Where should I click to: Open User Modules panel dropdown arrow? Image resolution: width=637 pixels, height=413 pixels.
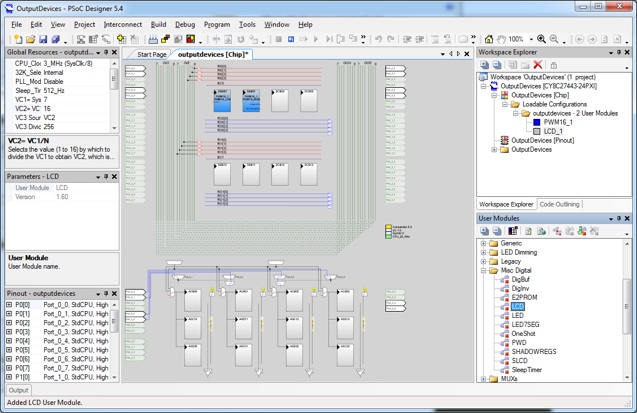(611, 218)
